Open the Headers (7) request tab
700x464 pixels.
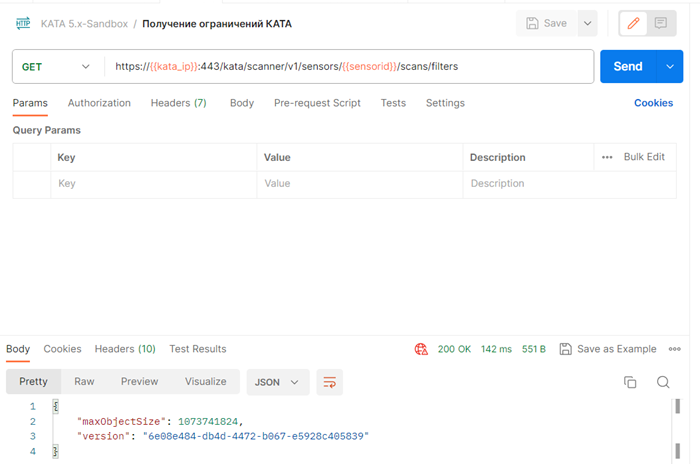[x=178, y=103]
